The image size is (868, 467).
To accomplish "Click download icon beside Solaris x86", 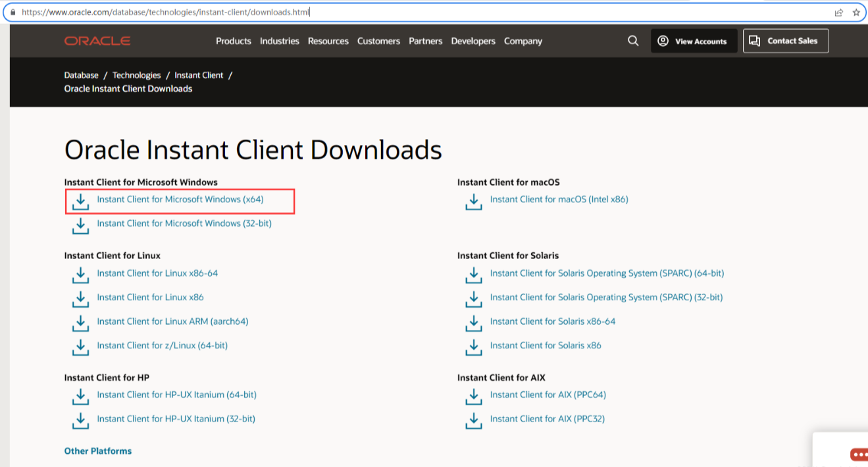I will (x=473, y=348).
